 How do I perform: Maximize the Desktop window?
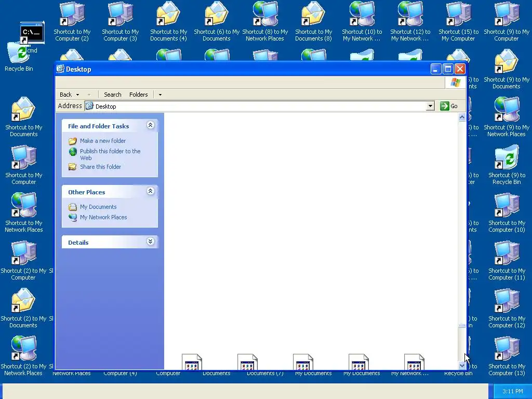click(448, 69)
